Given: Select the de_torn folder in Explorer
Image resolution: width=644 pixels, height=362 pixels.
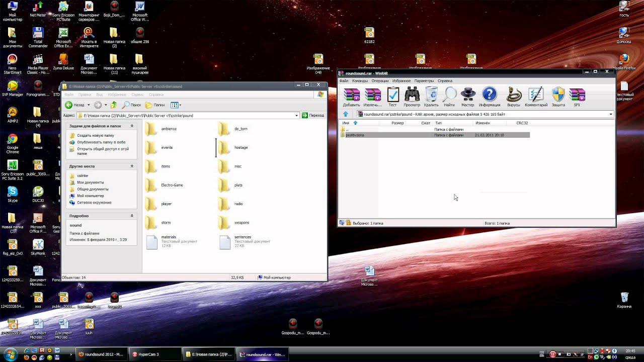Looking at the screenshot, I should 233,129.
